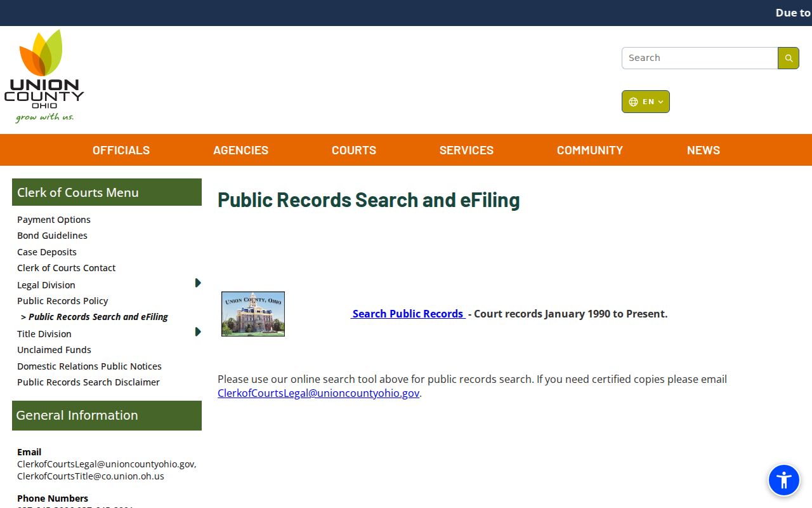Click the Public Records Search and eFiling page heading
This screenshot has width=812, height=508.
tap(369, 200)
